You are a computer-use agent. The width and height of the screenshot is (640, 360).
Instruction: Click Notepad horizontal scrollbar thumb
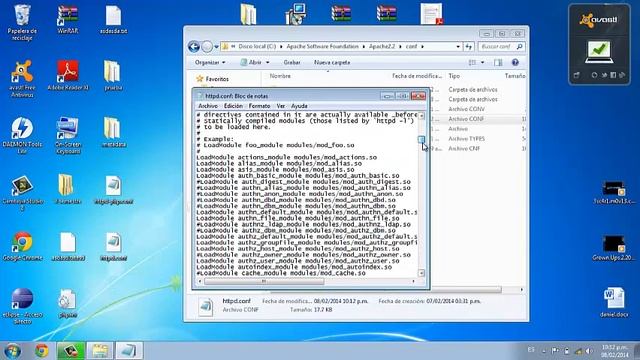click(264, 281)
